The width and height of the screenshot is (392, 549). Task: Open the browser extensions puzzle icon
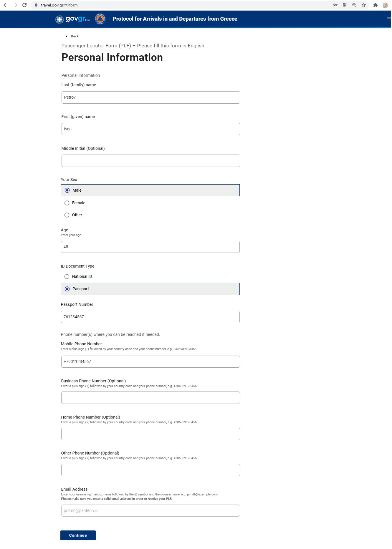375,5
